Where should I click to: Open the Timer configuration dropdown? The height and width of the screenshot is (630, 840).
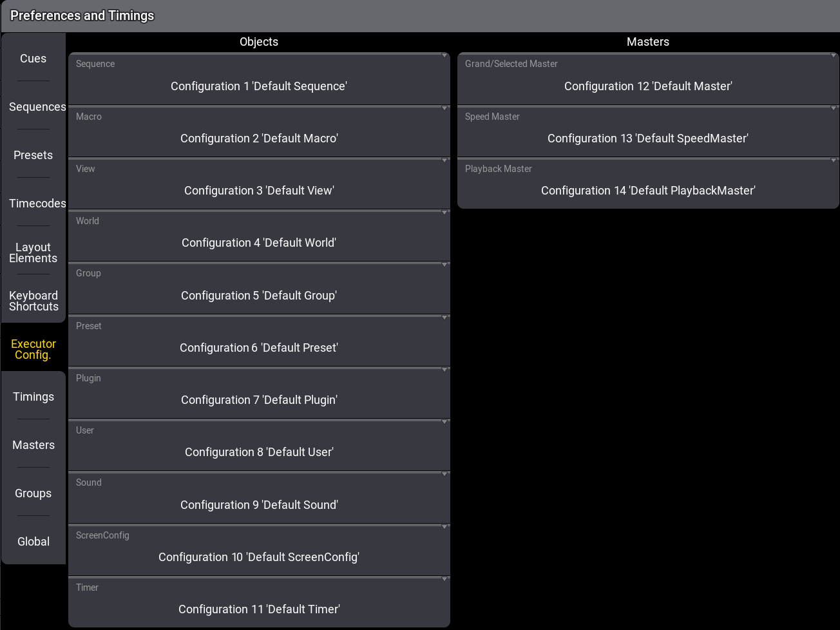(x=259, y=602)
